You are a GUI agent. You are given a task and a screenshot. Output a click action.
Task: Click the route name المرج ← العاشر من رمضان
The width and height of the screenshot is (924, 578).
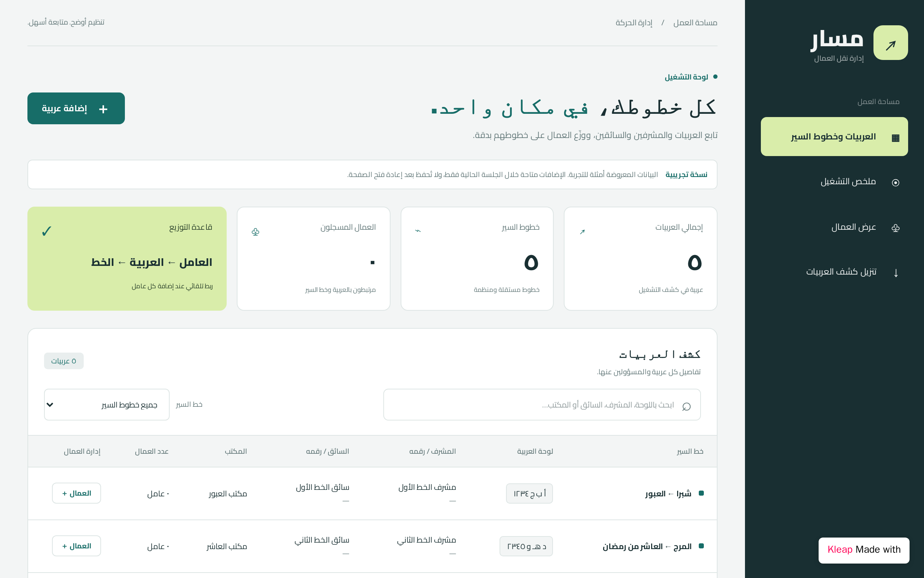(x=647, y=546)
